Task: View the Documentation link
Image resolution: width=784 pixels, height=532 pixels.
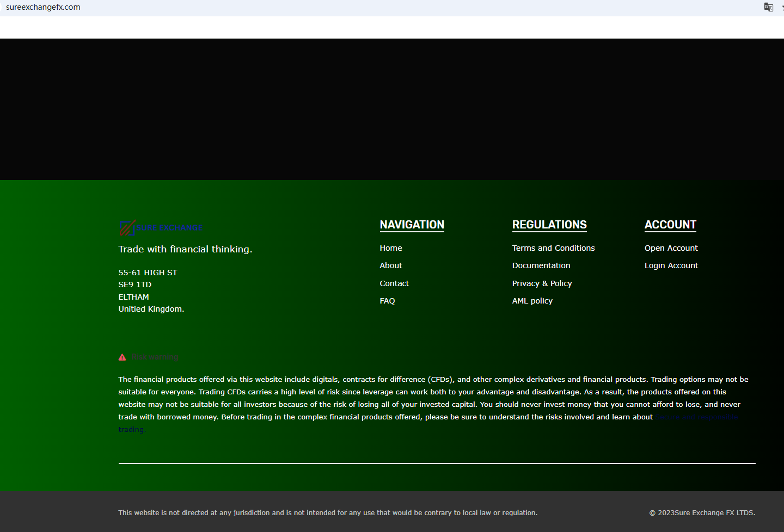Action: pos(541,265)
